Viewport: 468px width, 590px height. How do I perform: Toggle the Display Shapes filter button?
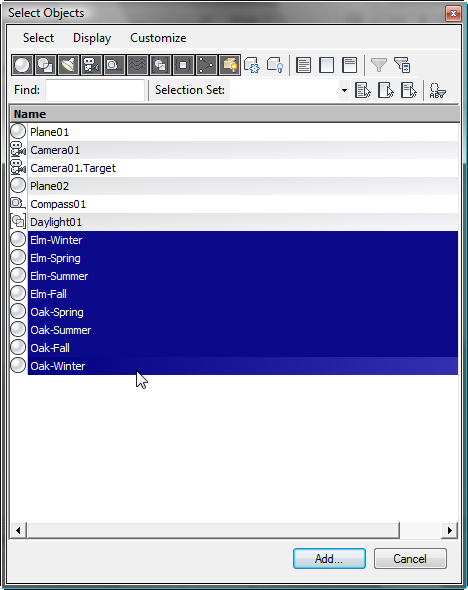tap(46, 65)
